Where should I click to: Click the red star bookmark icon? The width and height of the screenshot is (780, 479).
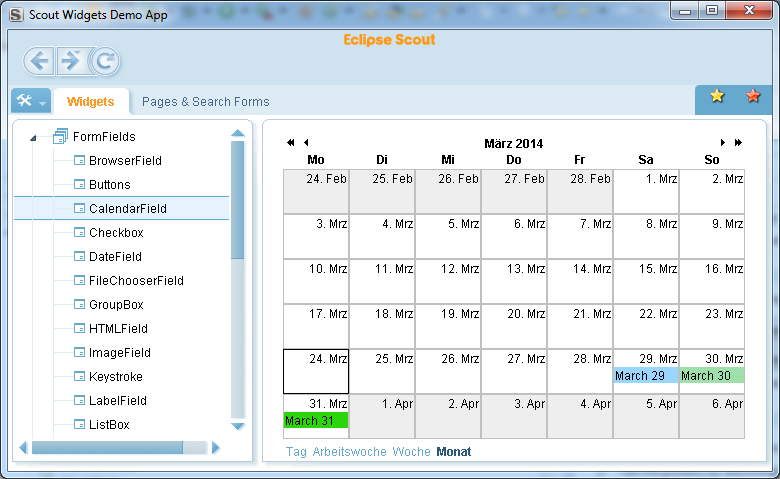click(753, 96)
